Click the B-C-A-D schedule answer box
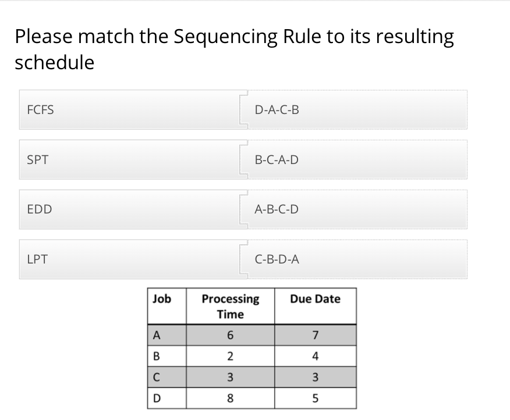The image size is (510, 420). [355, 159]
